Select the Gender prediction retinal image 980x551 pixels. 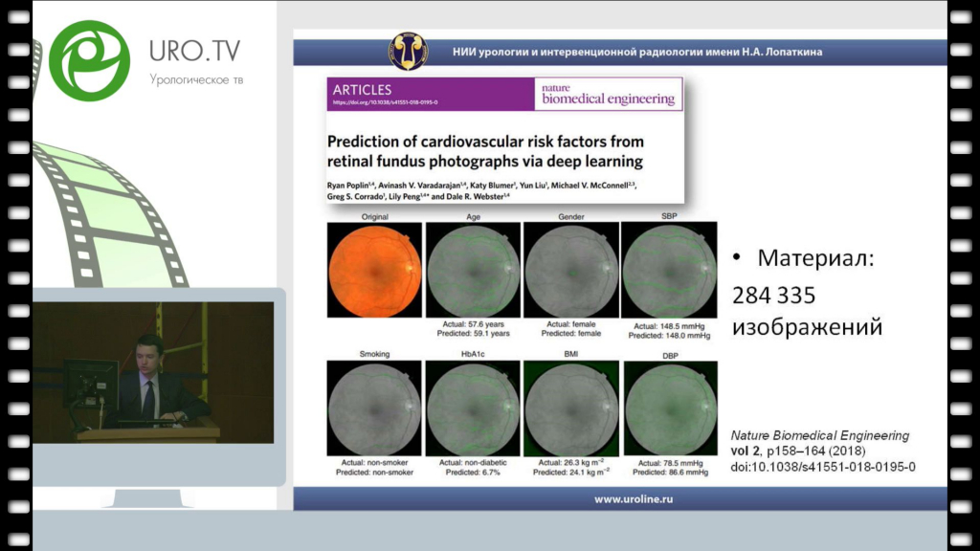click(x=571, y=270)
